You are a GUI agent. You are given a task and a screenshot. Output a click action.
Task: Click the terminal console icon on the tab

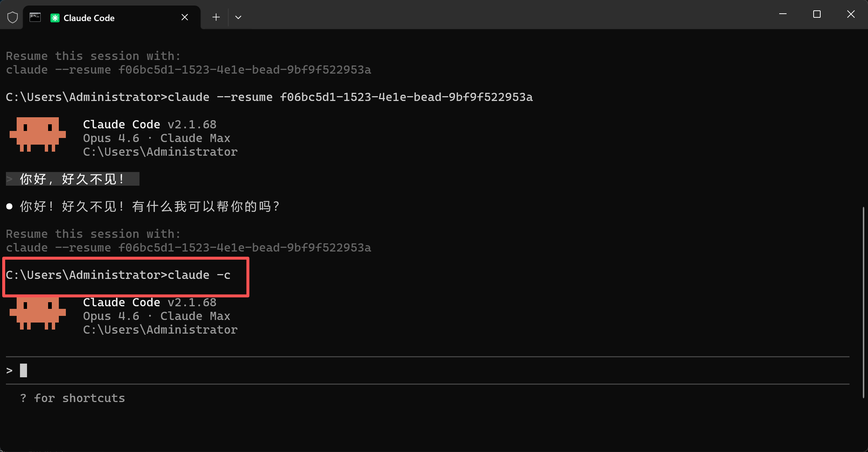[35, 17]
